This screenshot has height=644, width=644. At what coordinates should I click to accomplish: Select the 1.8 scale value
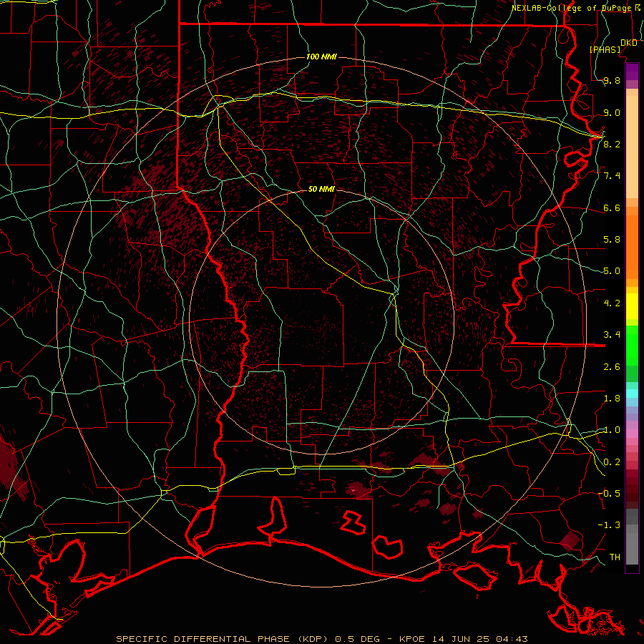click(x=612, y=399)
